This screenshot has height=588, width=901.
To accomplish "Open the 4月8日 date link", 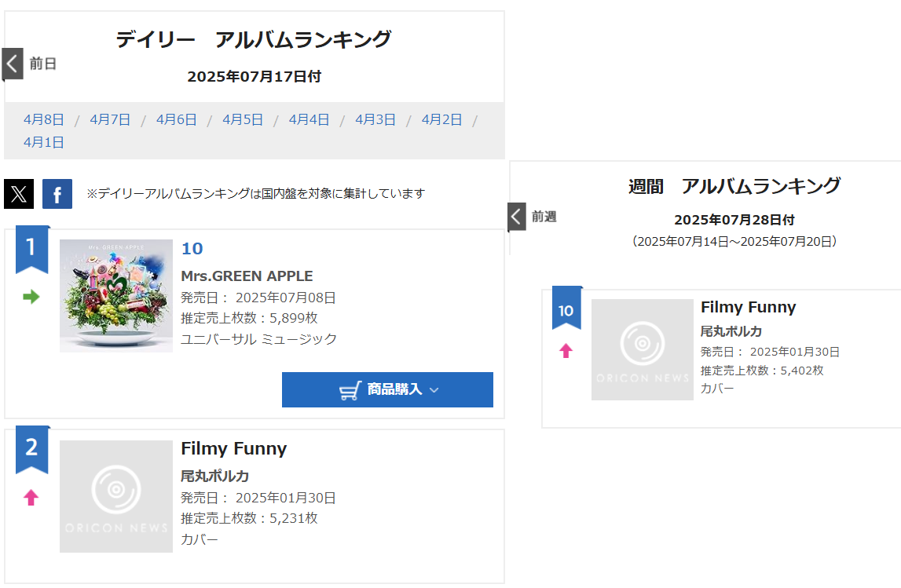I will tap(44, 119).
